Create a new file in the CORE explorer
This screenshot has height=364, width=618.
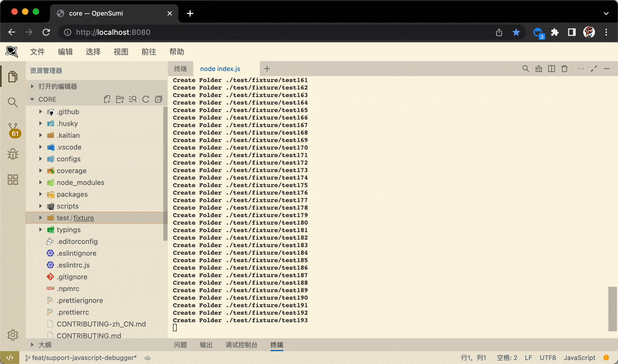[x=107, y=99]
